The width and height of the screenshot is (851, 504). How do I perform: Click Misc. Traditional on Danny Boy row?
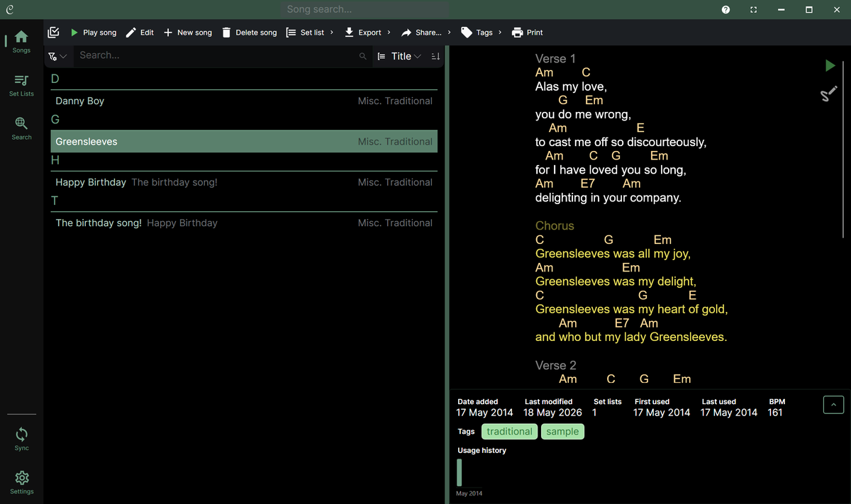coord(395,101)
